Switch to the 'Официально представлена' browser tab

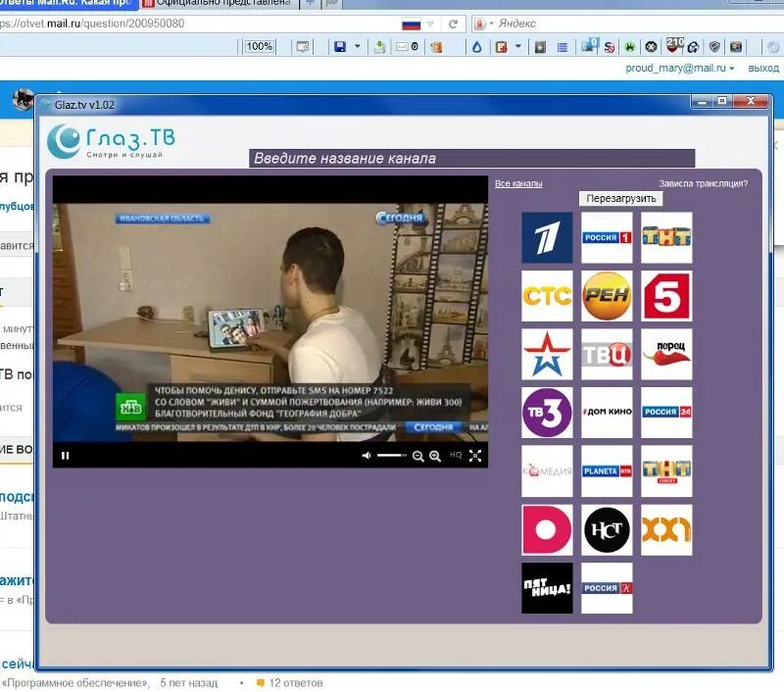tap(220, 4)
